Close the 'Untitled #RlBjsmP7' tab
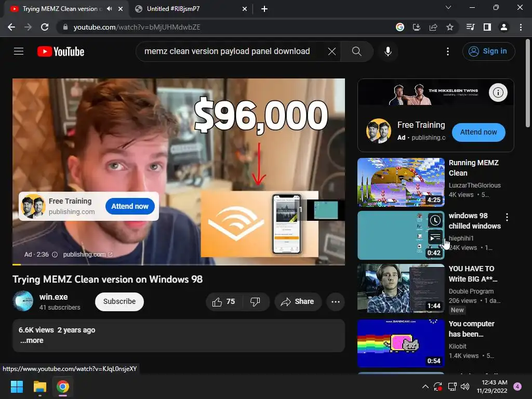The width and height of the screenshot is (532, 399). tap(244, 9)
